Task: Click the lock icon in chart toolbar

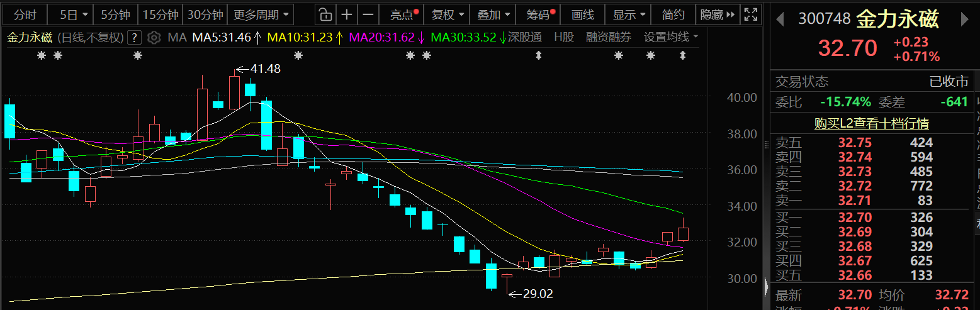Action: click(324, 14)
